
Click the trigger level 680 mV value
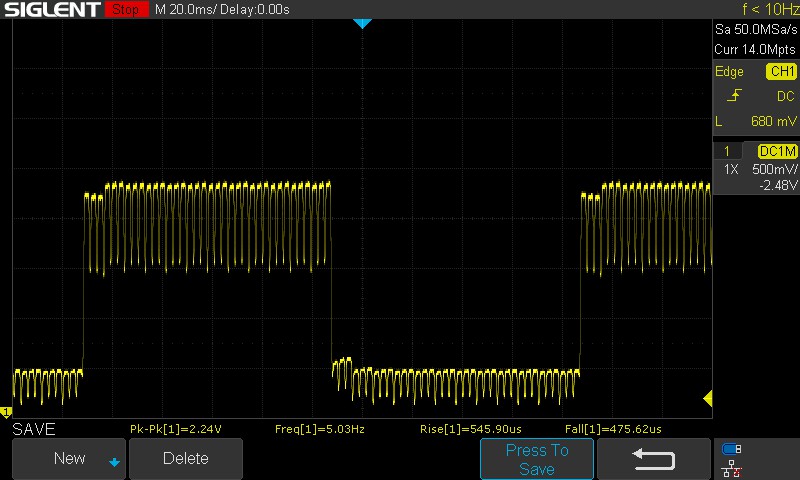[x=773, y=121]
